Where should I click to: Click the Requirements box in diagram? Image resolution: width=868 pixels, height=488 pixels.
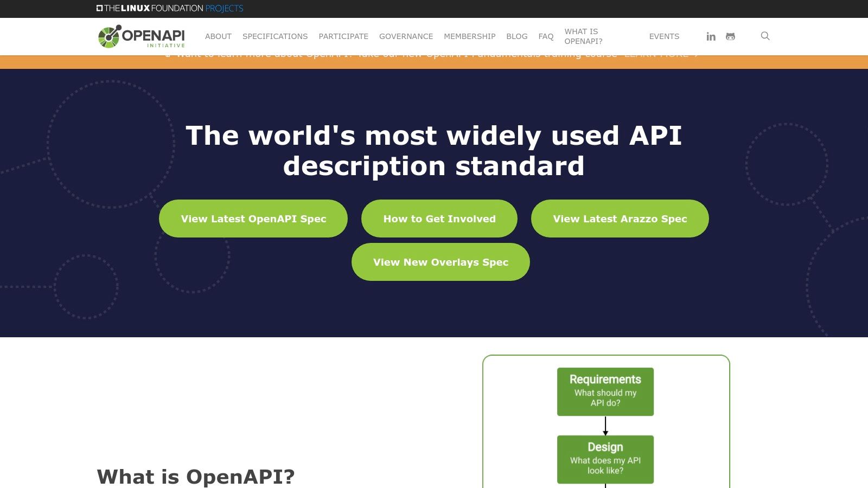605,391
